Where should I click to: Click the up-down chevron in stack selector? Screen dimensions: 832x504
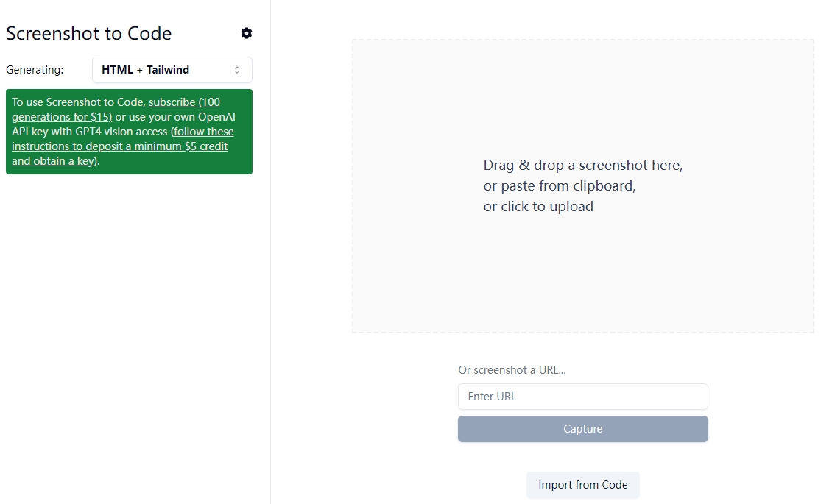point(237,70)
